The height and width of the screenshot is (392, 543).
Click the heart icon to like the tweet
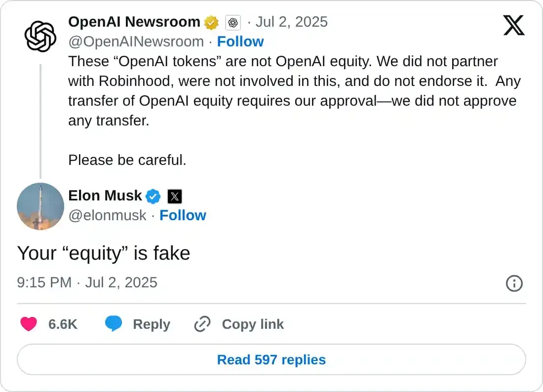coord(29,324)
